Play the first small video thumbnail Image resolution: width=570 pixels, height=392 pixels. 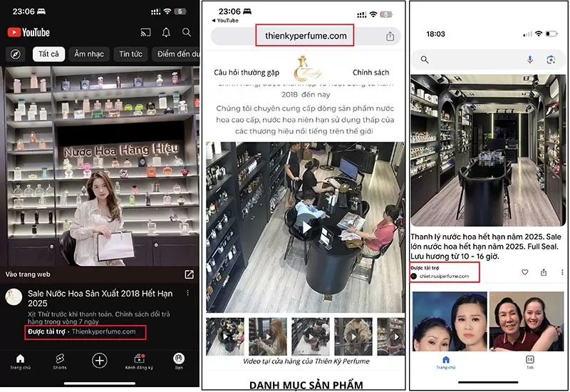(225, 336)
